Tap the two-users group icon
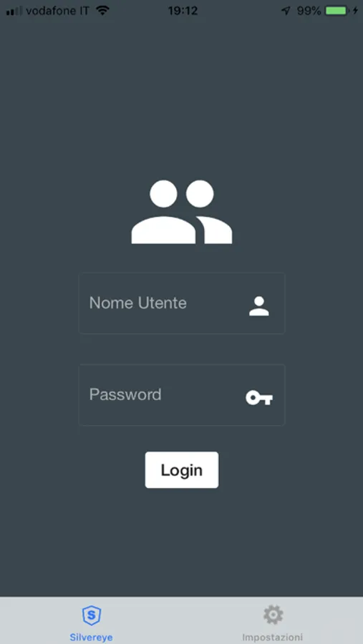363x644 pixels. 182,212
